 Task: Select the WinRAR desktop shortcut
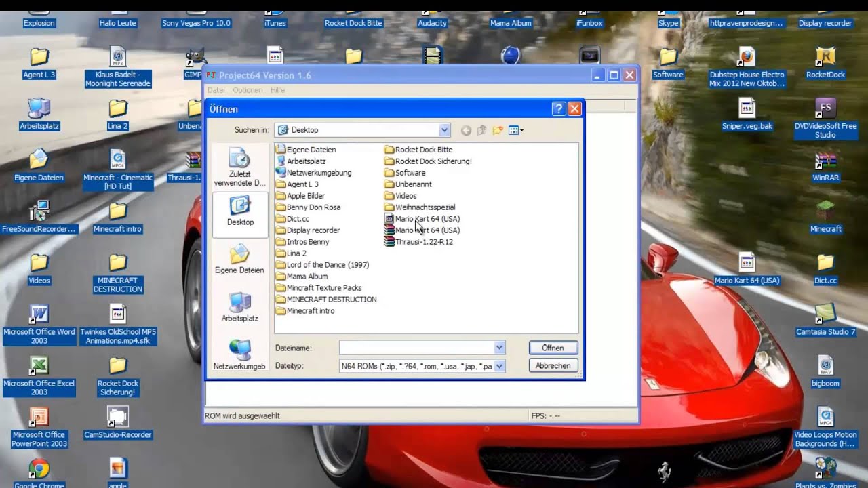pos(825,167)
